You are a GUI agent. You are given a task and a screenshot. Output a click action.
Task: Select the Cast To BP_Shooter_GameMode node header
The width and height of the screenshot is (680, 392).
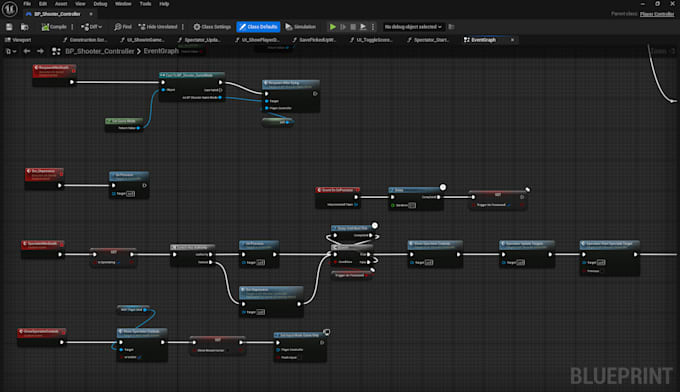pyautogui.click(x=192, y=75)
